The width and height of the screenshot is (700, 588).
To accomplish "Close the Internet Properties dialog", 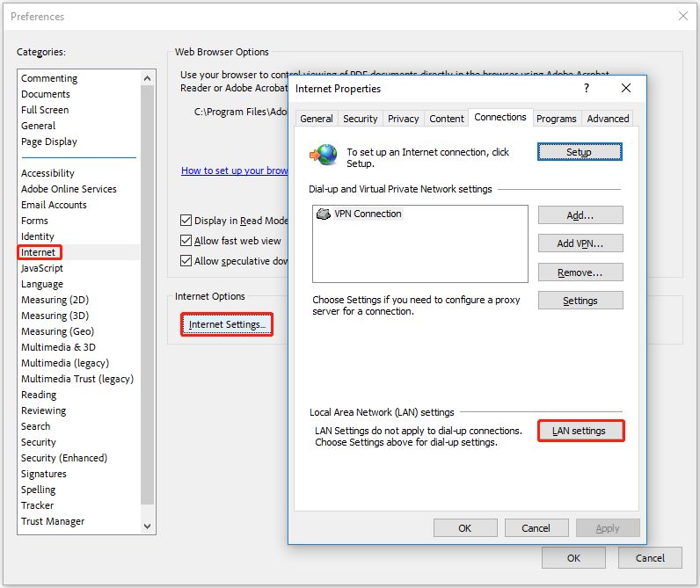I will point(626,88).
